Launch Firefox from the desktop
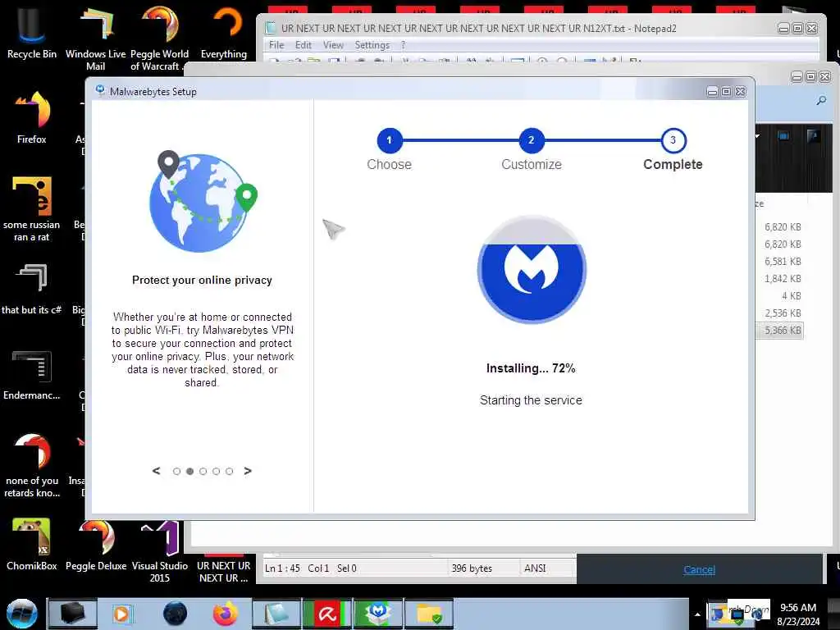Screen dimensions: 840x630 coord(31,116)
